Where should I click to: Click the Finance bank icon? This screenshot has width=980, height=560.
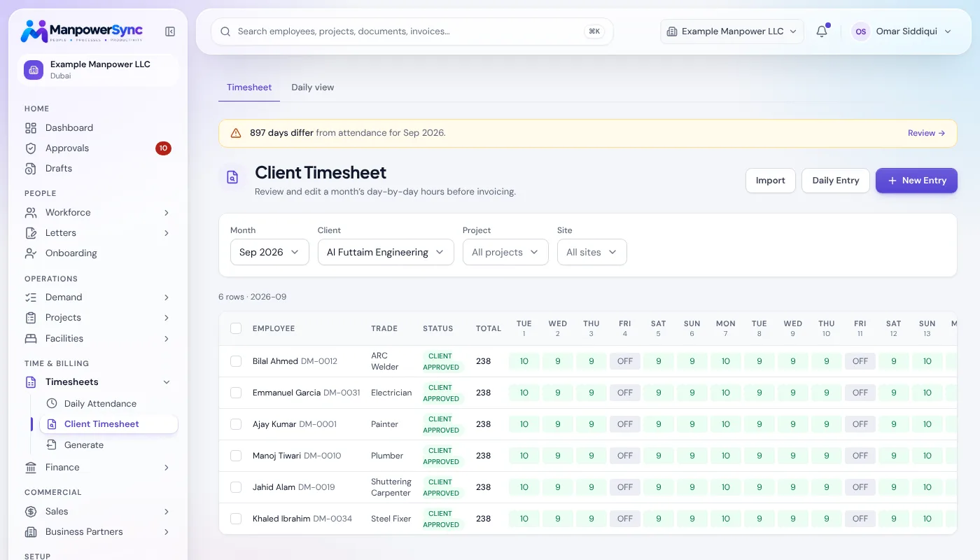30,468
